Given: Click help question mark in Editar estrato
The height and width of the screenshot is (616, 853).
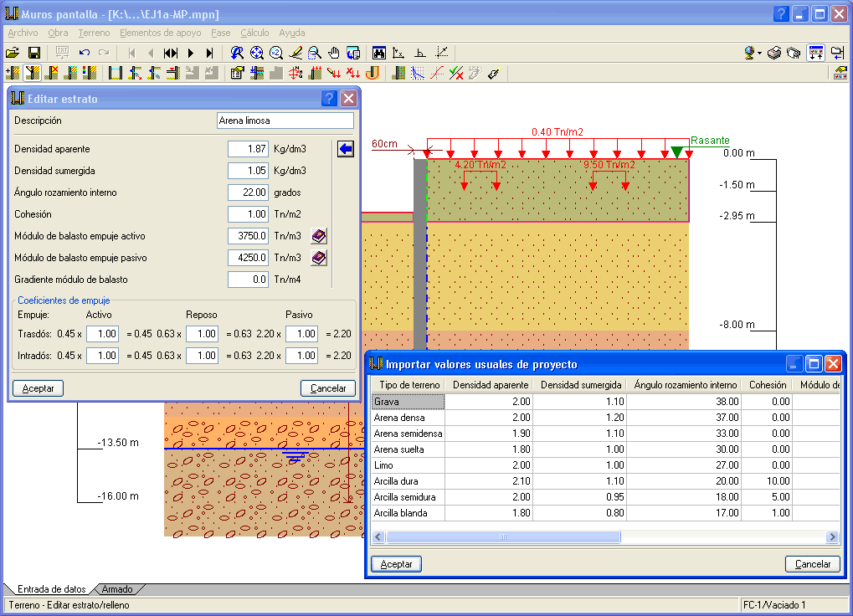Looking at the screenshot, I should [329, 99].
